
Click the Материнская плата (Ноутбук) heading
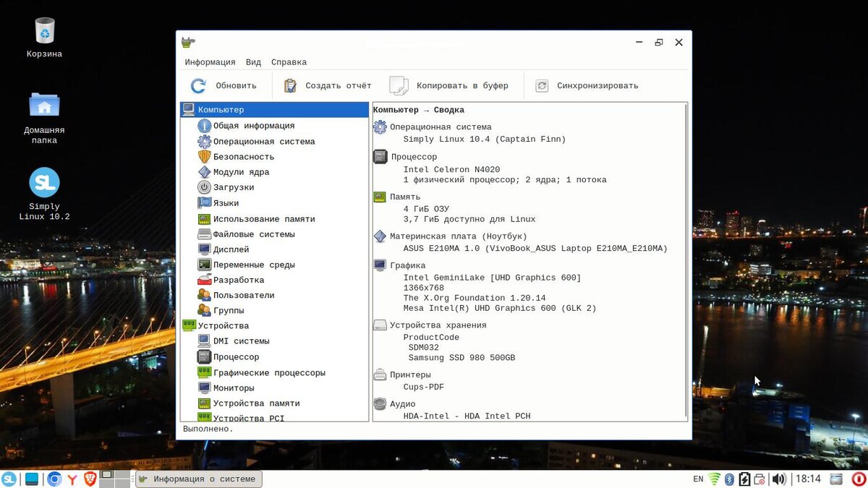[x=459, y=236]
